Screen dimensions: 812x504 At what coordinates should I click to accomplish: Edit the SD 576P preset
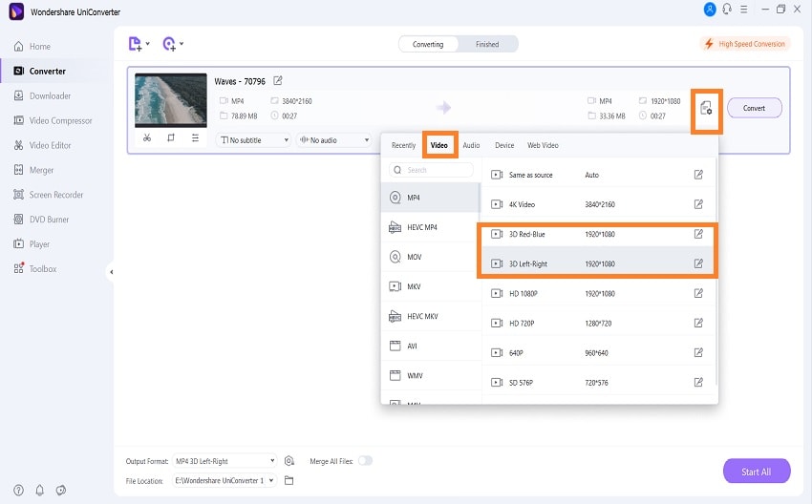(698, 382)
